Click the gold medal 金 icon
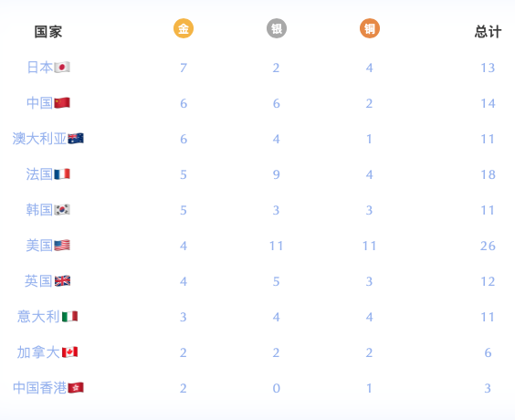Screen dimensions: 515x420 click(x=184, y=28)
